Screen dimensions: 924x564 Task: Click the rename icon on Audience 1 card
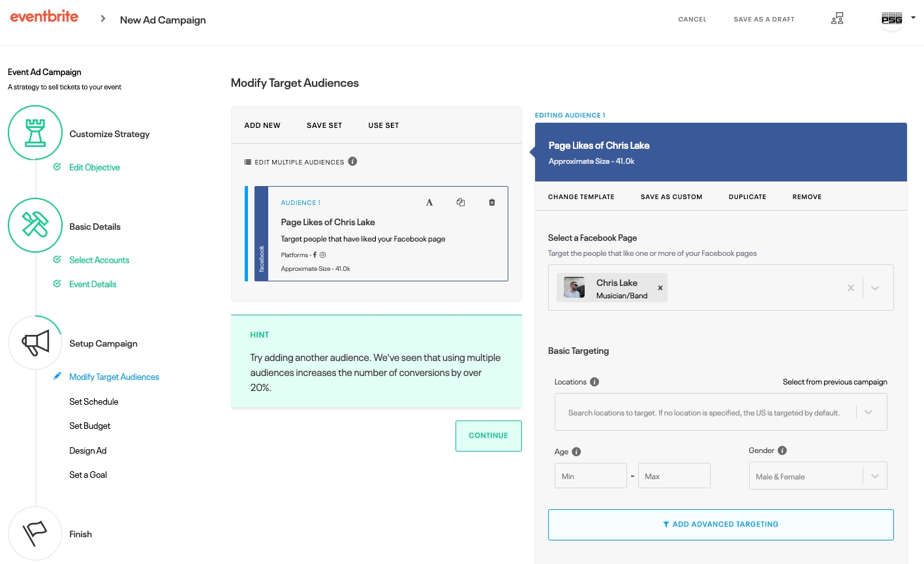429,202
